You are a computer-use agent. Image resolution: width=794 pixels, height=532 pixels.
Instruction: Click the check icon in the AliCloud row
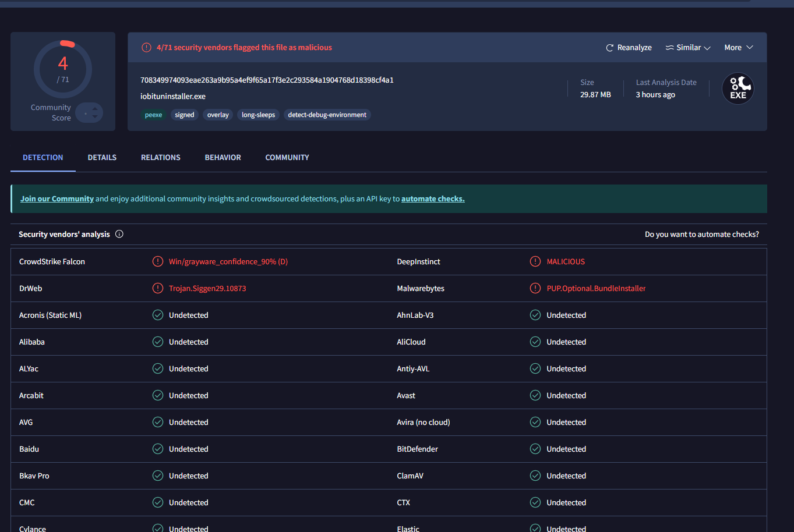pyautogui.click(x=535, y=342)
